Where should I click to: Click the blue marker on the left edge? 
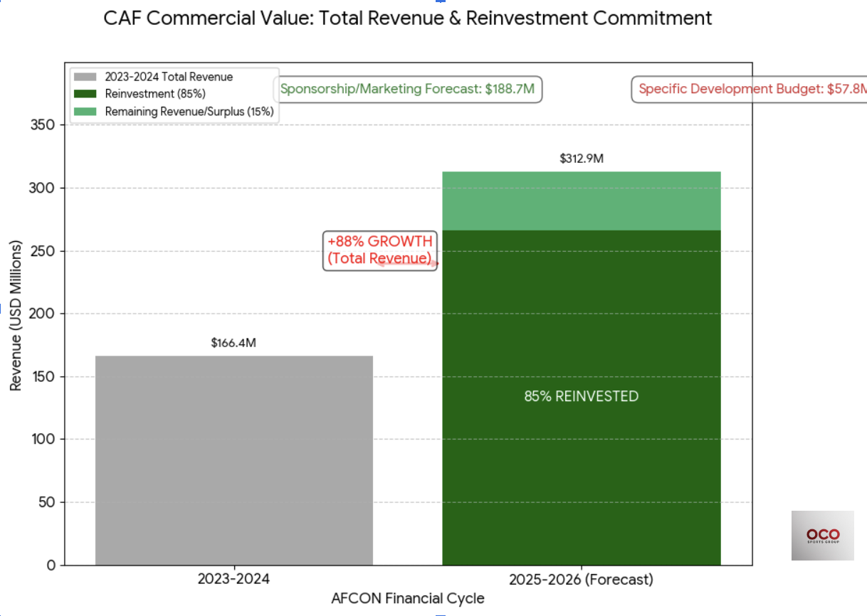(2, 309)
